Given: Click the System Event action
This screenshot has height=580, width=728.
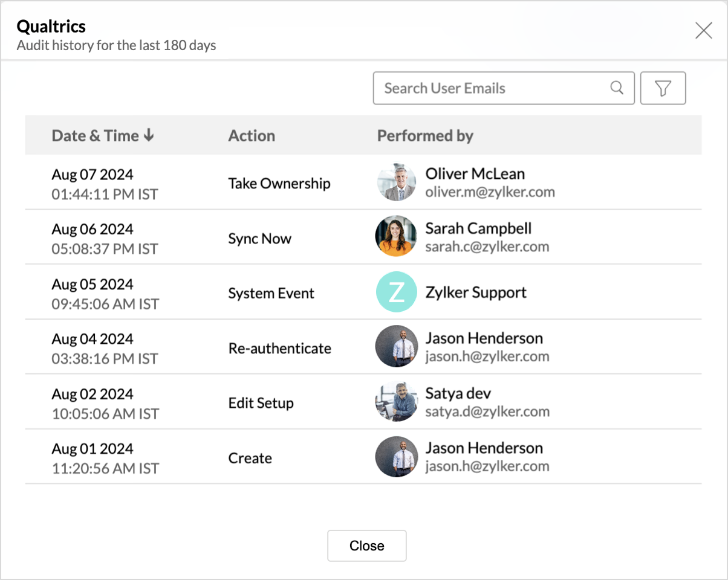Looking at the screenshot, I should (x=271, y=293).
